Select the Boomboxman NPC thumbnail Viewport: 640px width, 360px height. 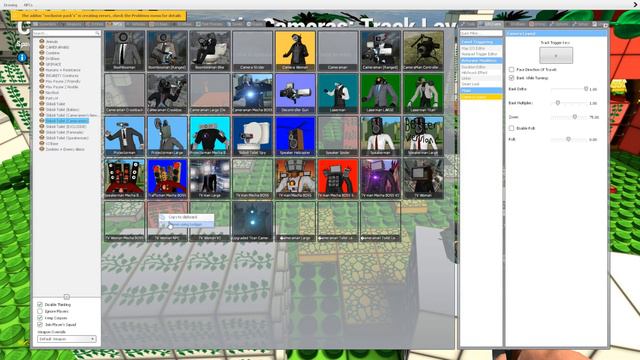click(x=124, y=50)
